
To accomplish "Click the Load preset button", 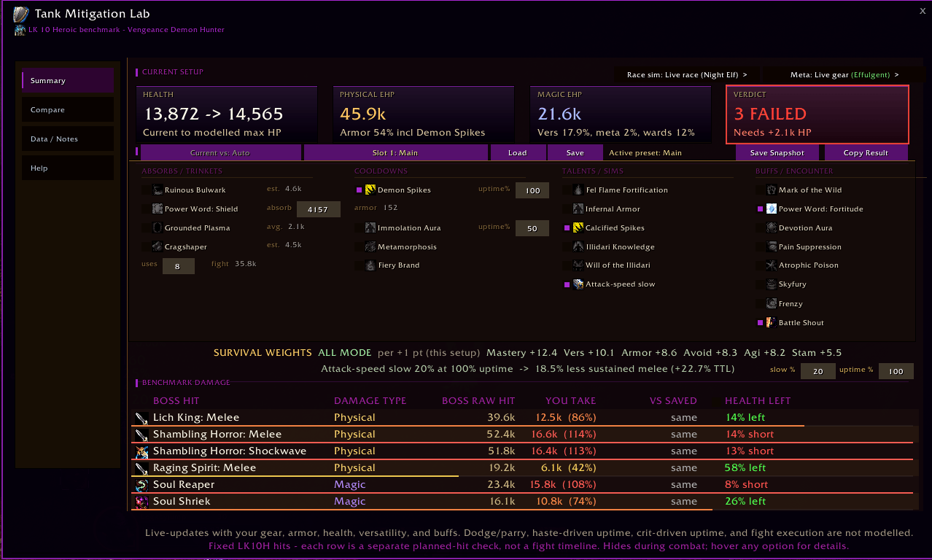I will (x=518, y=152).
